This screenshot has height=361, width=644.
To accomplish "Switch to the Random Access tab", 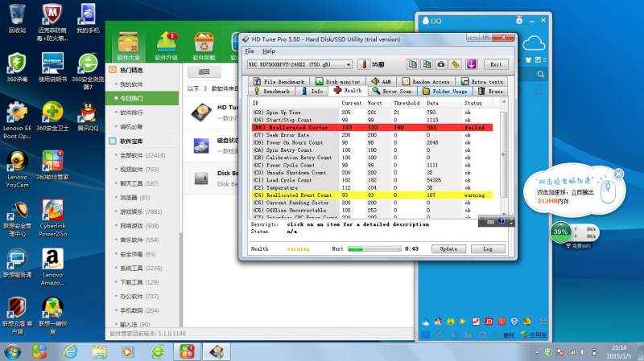I will point(426,82).
